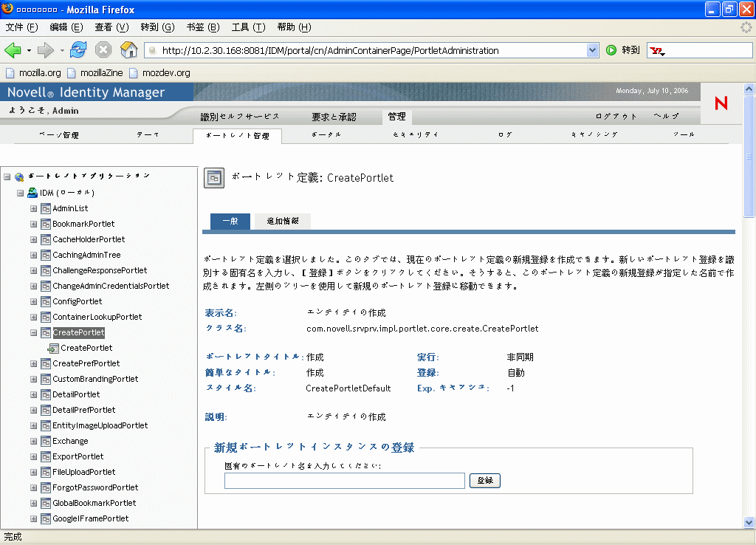756x545 pixels.
Task: Click the red Novell N logo
Action: point(721,103)
